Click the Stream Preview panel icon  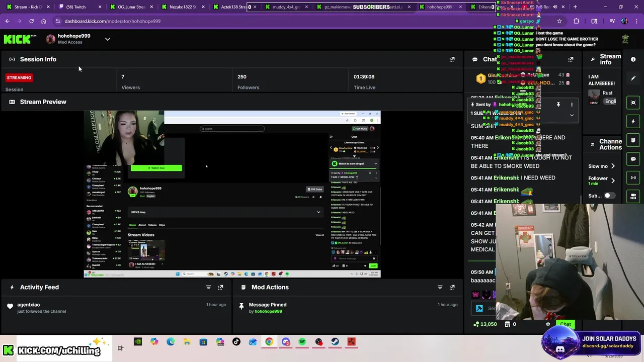click(x=12, y=102)
